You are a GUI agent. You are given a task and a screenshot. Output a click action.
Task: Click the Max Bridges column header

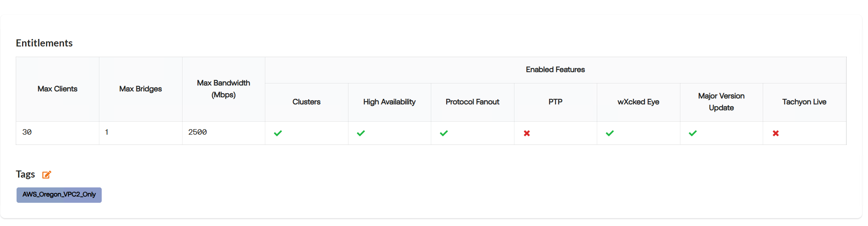click(x=141, y=89)
